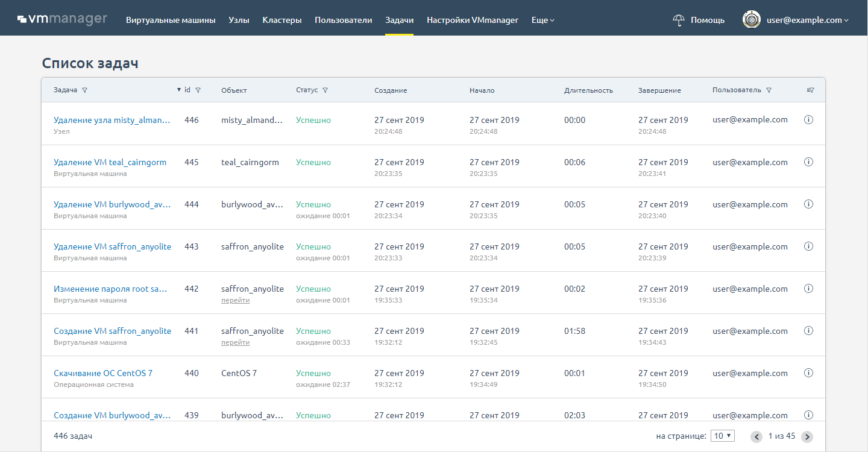Screen dimensions: 868x452
Task: Switch to Кластеры tab
Action: coord(282,20)
